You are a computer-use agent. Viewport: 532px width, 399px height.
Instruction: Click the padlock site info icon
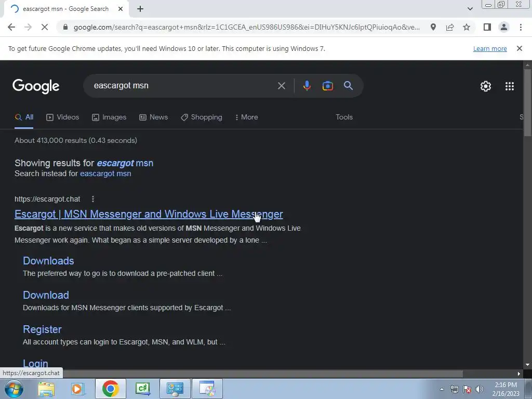[x=65, y=27]
